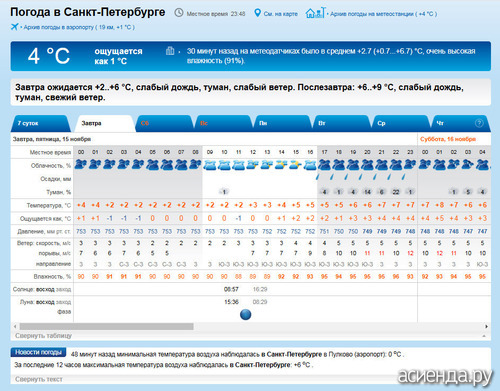This screenshot has height=391, width=500.
Task: Switch to the Пн tab
Action: pyautogui.click(x=282, y=123)
